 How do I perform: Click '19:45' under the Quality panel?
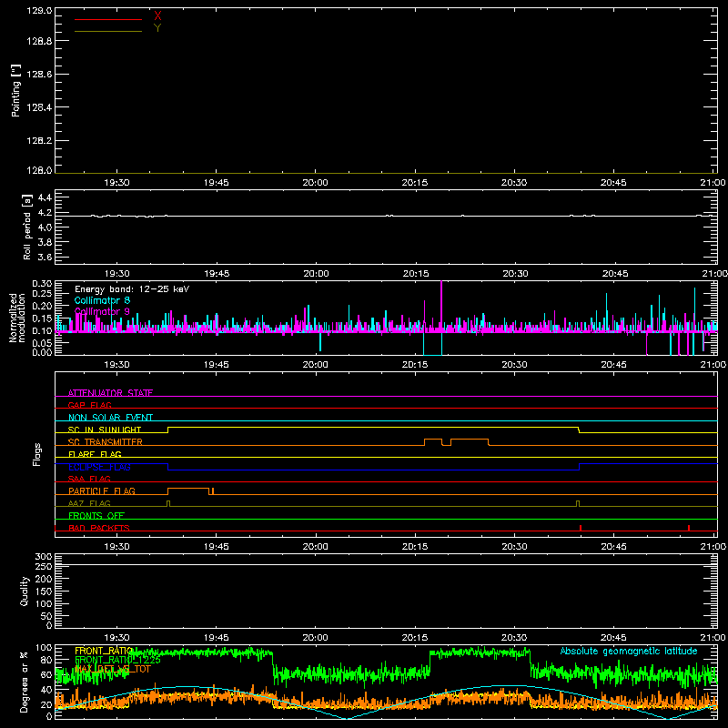216,638
